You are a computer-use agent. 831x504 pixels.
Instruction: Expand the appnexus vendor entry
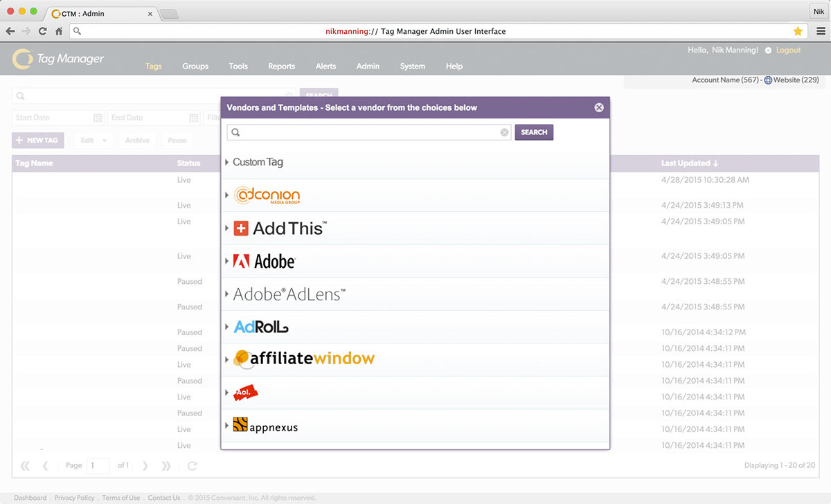coord(227,426)
